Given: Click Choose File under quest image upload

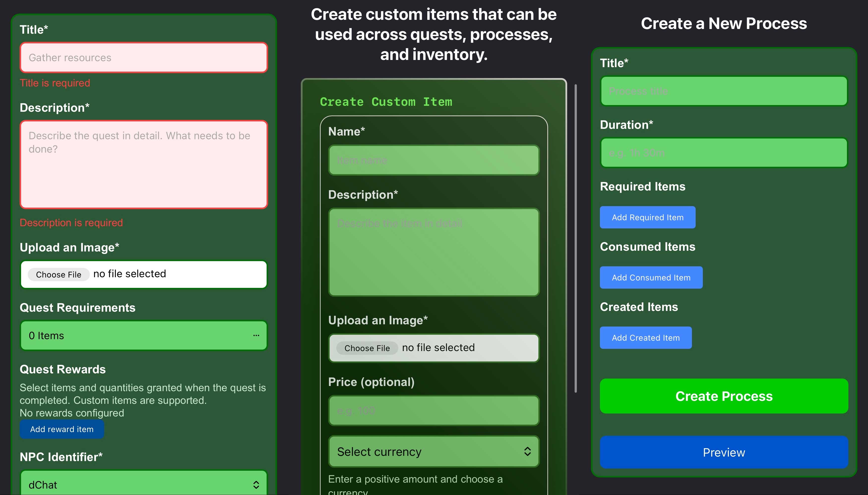Looking at the screenshot, I should (58, 274).
